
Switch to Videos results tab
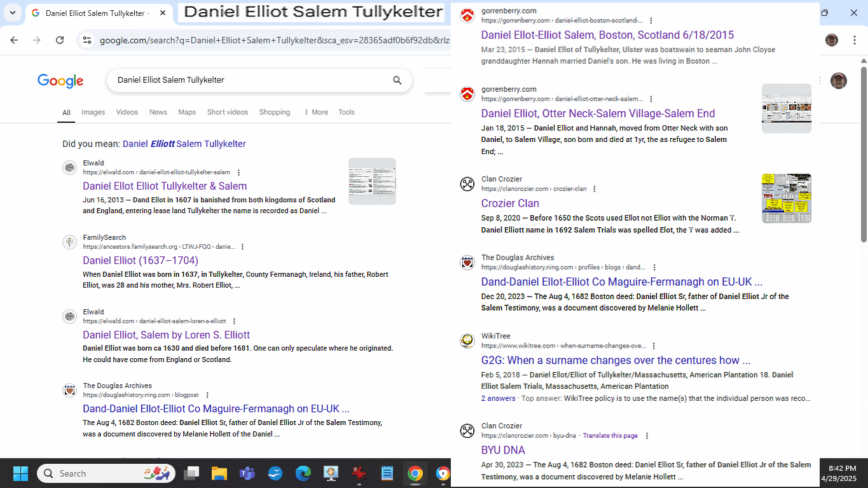127,112
